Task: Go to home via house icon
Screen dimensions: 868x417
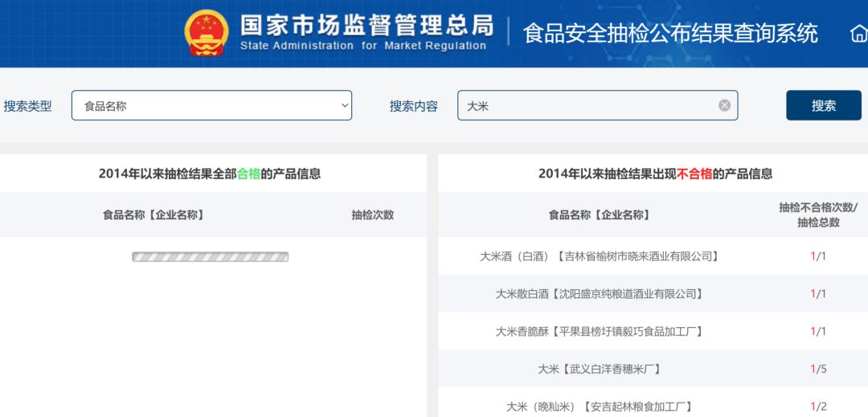Action: (x=858, y=34)
